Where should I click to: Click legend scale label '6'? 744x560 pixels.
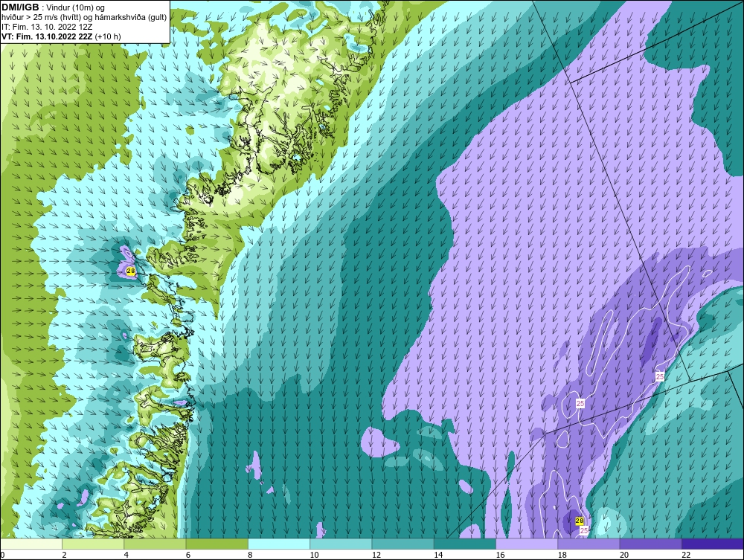(x=188, y=555)
